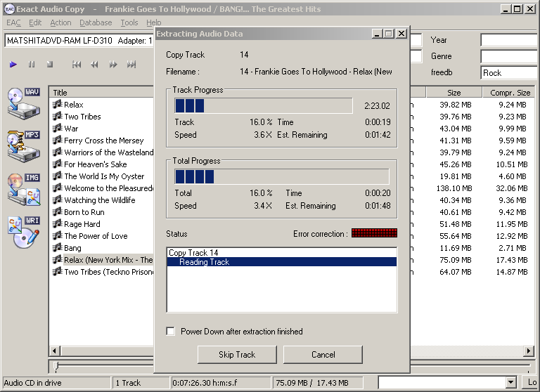
Task: Click note icon beside For Heaven's Sake
Action: [57, 164]
